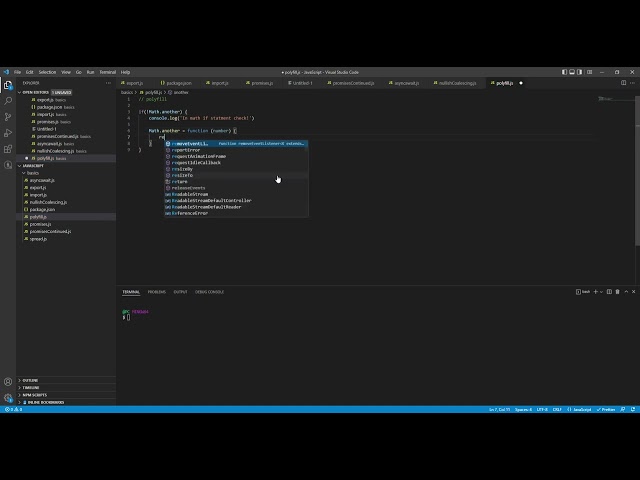This screenshot has height=480, width=640.
Task: Switch to the Problems panel tab
Action: [x=157, y=292]
